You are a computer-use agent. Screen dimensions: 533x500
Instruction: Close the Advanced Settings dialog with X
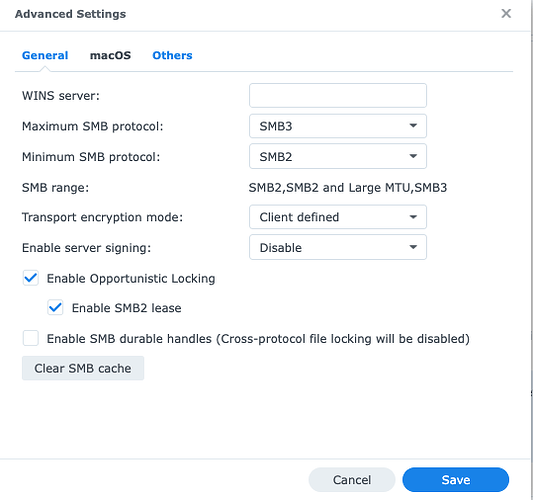506,14
